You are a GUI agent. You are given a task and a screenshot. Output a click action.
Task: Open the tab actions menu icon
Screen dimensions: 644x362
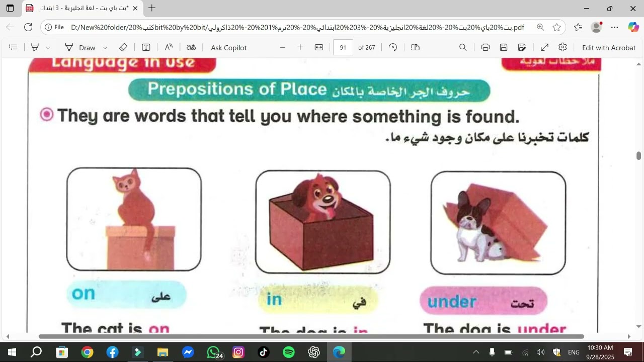tap(10, 8)
